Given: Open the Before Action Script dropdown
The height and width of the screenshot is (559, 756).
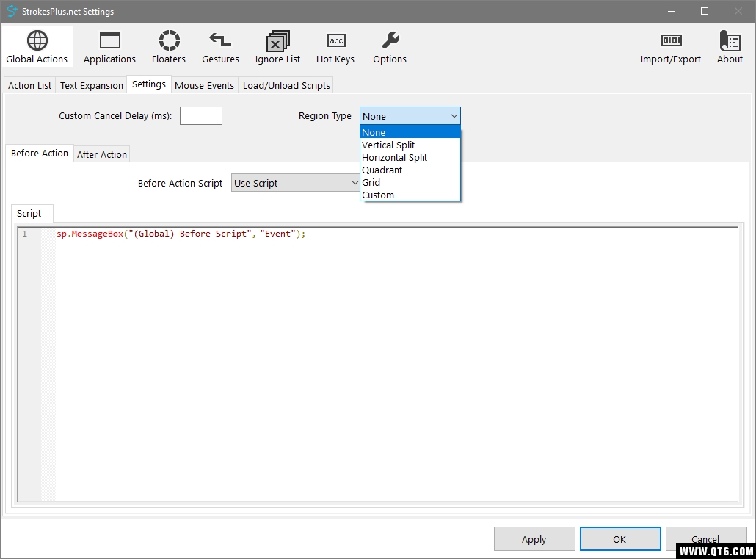Looking at the screenshot, I should coord(296,183).
